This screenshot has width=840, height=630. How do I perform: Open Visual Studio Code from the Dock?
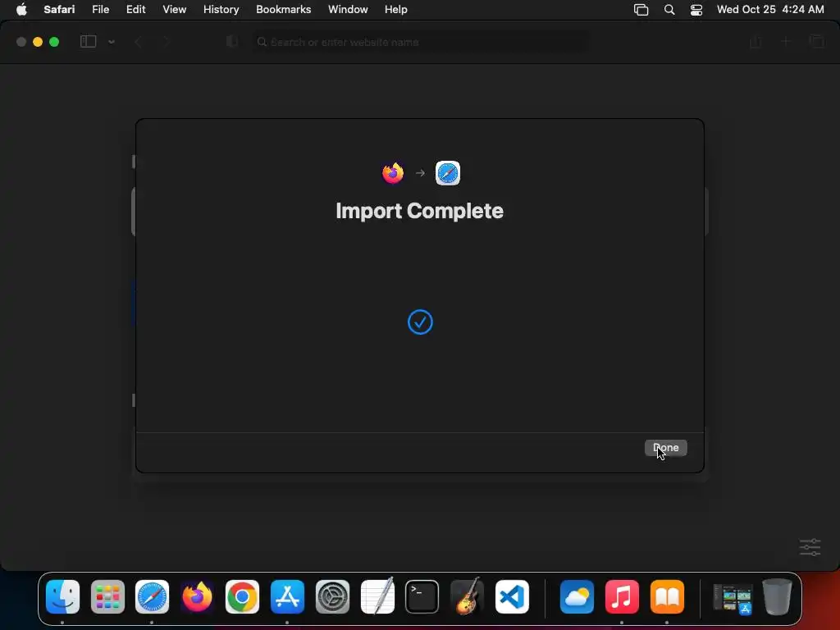pos(512,596)
